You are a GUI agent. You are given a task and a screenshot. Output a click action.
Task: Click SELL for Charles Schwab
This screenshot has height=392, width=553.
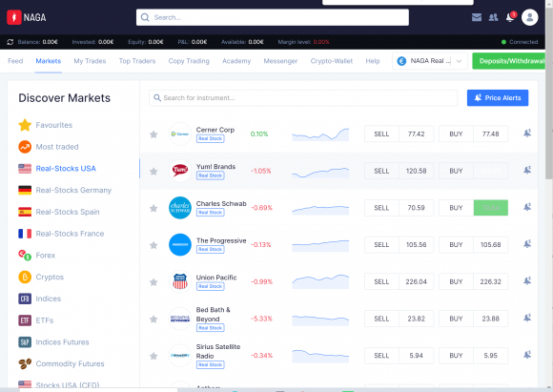point(381,208)
